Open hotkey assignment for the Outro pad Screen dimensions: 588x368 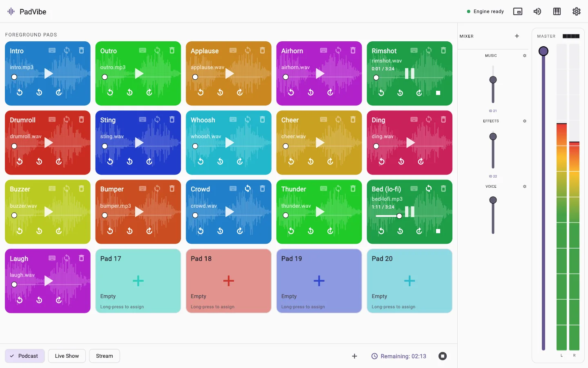click(143, 50)
